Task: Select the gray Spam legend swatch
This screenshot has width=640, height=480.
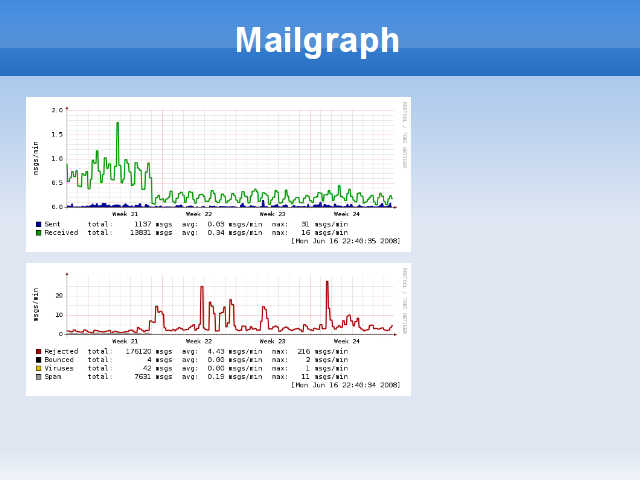Action: tap(38, 377)
